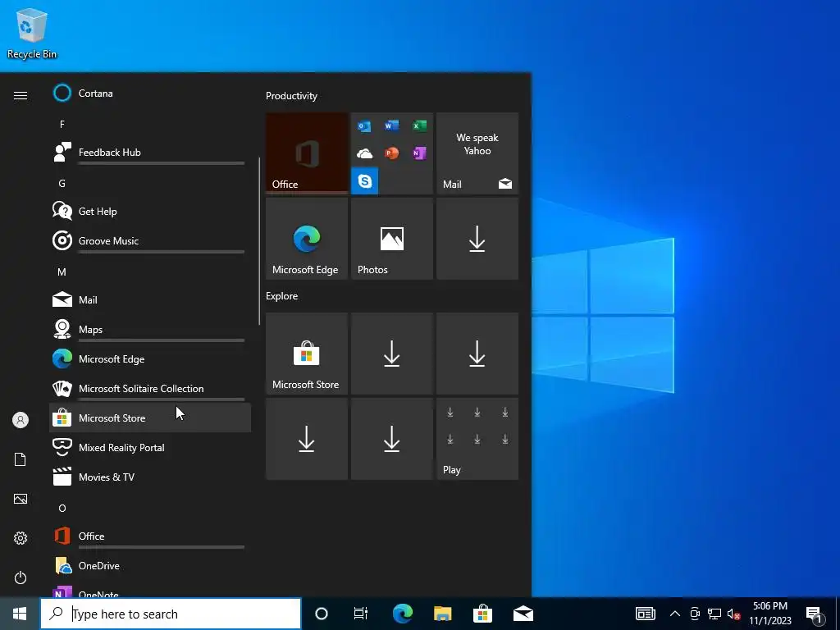Open the Photos tile

pos(391,239)
